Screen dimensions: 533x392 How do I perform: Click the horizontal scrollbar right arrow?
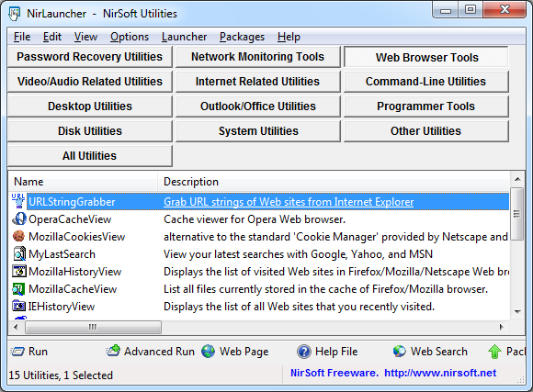click(x=502, y=327)
